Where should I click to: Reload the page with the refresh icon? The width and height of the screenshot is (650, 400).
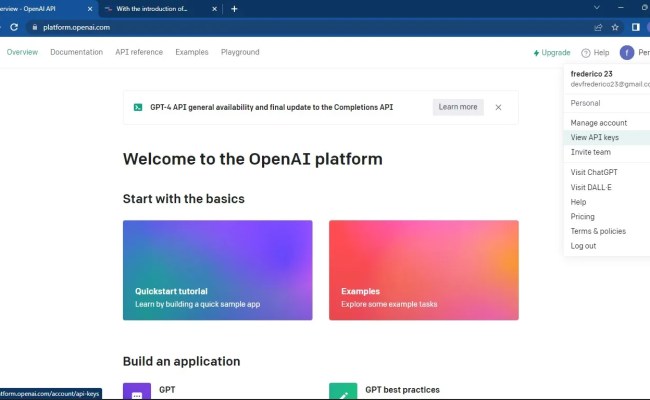click(x=14, y=27)
